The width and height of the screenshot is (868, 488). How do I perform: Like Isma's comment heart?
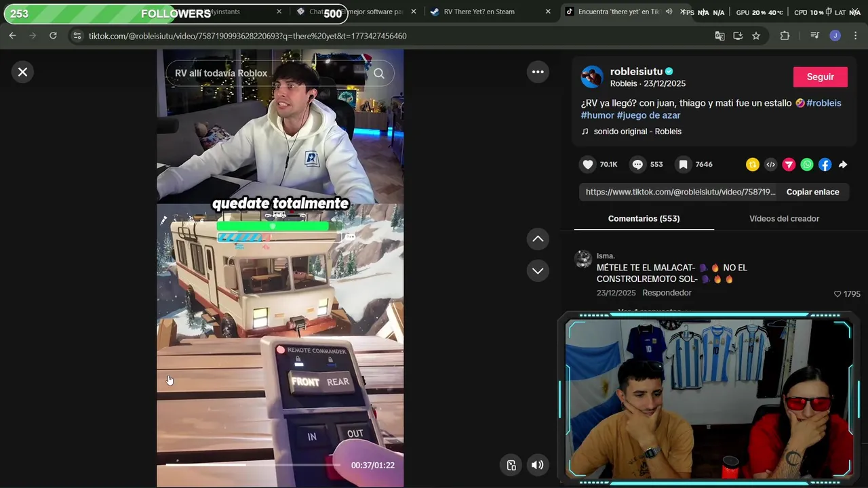click(837, 293)
